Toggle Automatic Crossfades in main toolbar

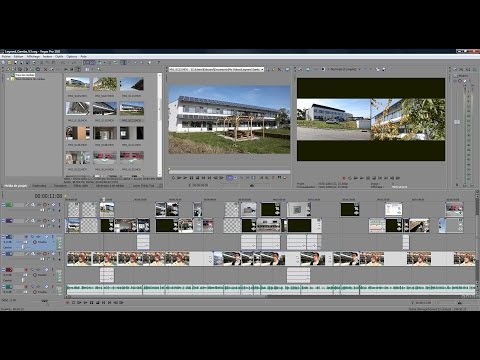coord(92,62)
